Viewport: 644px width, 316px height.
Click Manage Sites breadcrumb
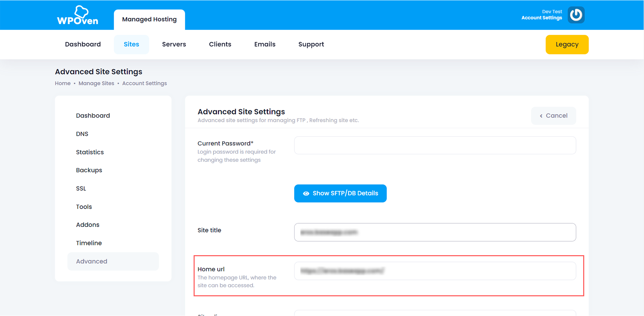tap(96, 83)
